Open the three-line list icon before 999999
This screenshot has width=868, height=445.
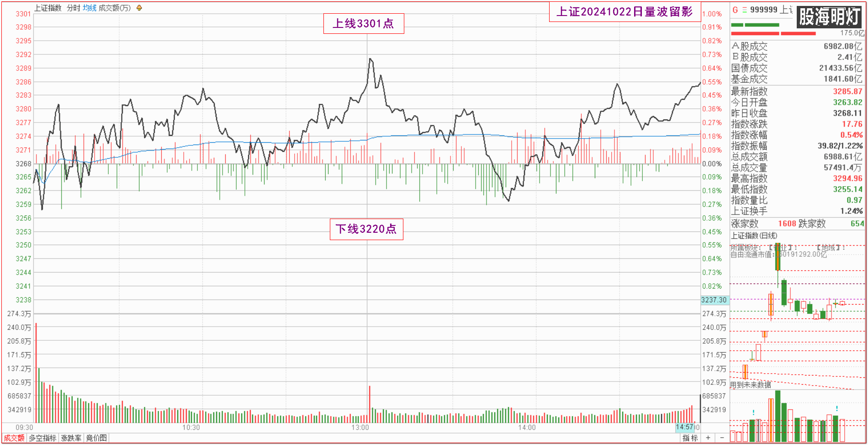click(x=745, y=10)
